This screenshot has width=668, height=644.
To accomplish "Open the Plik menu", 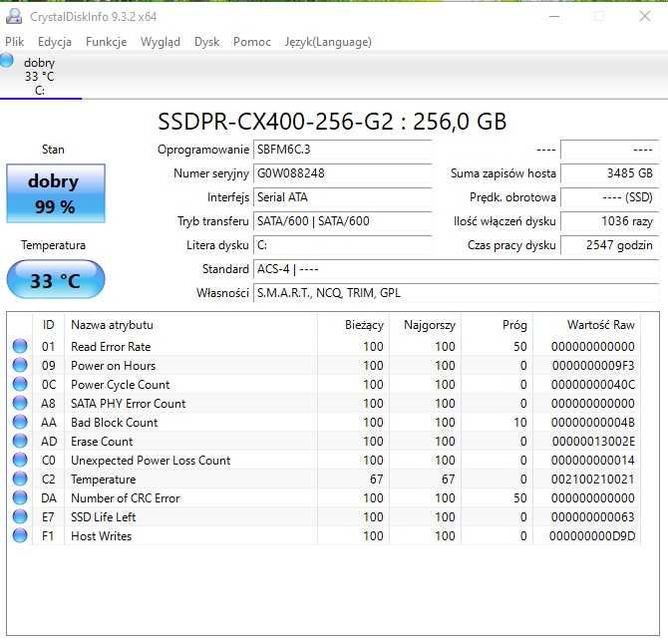I will 14,42.
